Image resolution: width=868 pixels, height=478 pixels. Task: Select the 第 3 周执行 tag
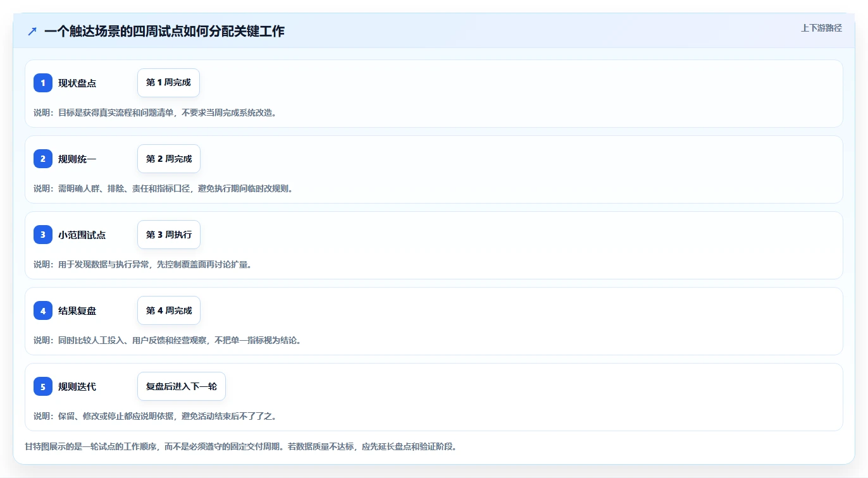pyautogui.click(x=169, y=235)
